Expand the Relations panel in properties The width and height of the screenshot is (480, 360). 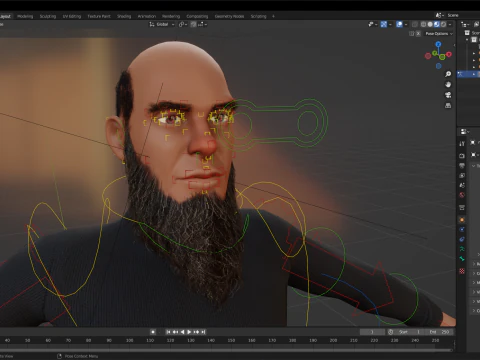coord(475,264)
